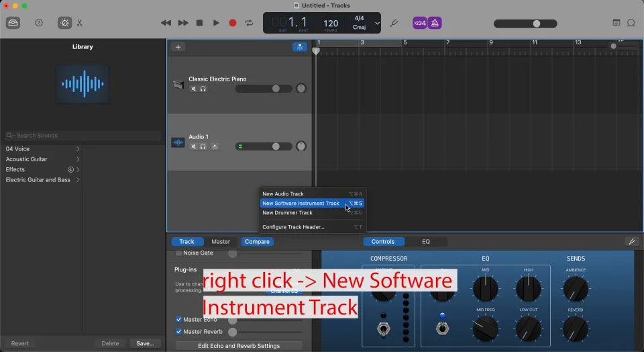The width and height of the screenshot is (644, 352).
Task: Choose New Software Instrument Track
Action: coord(312,203)
